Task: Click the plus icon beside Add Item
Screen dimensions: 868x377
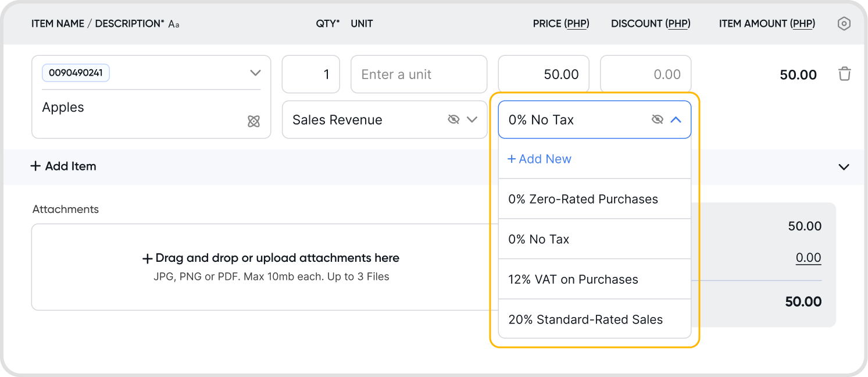Action: pyautogui.click(x=35, y=166)
